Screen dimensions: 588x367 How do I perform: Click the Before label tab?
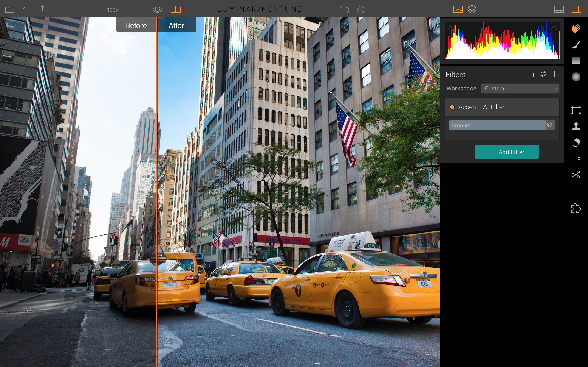(x=136, y=25)
